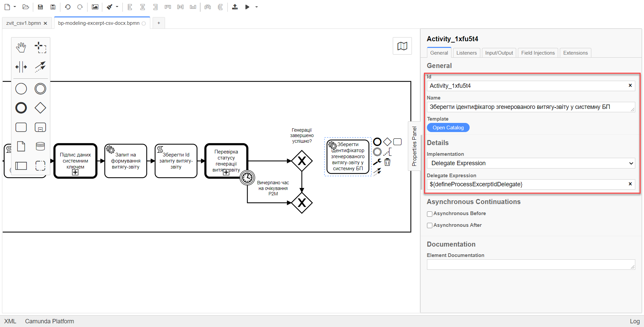This screenshot has height=327, width=644.
Task: Select the timer boundary event
Action: pyautogui.click(x=248, y=178)
